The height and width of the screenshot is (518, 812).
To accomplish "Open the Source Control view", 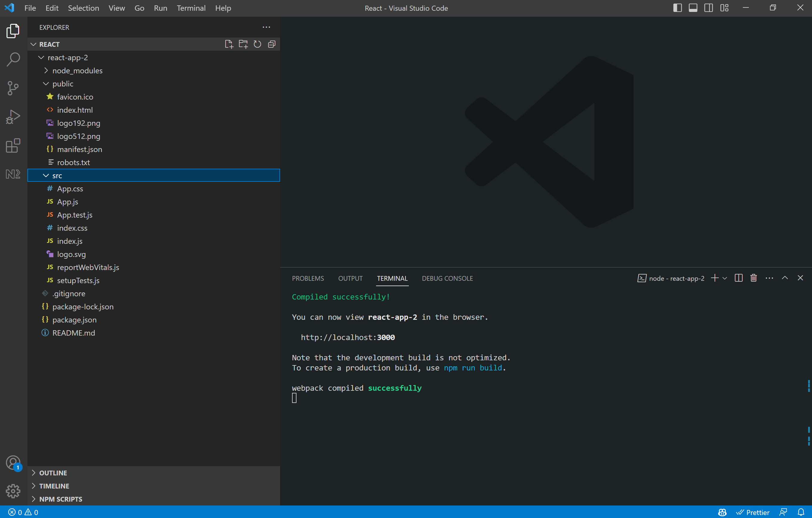I will click(13, 88).
